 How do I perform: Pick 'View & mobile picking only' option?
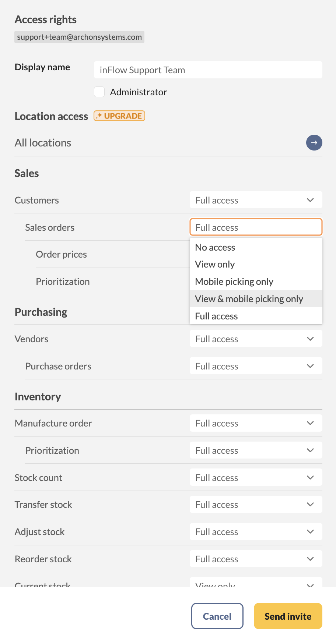pos(249,299)
